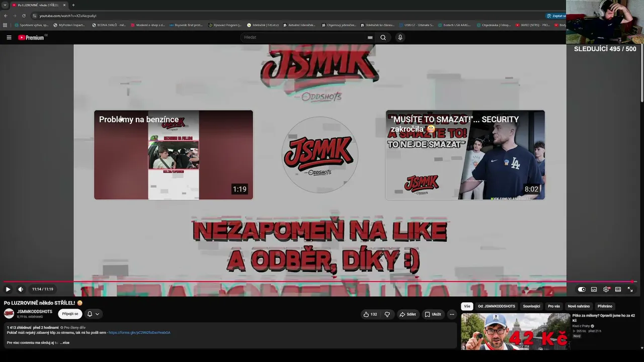Open Jídelníček | FitList.cz bookmark
This screenshot has width=644, height=362.
263,25
